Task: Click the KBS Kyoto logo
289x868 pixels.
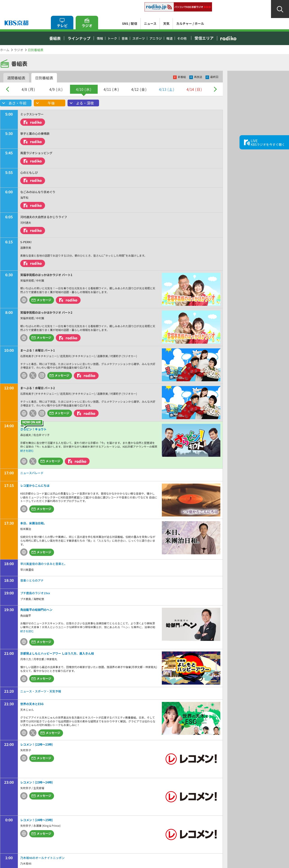Action: [x=16, y=23]
